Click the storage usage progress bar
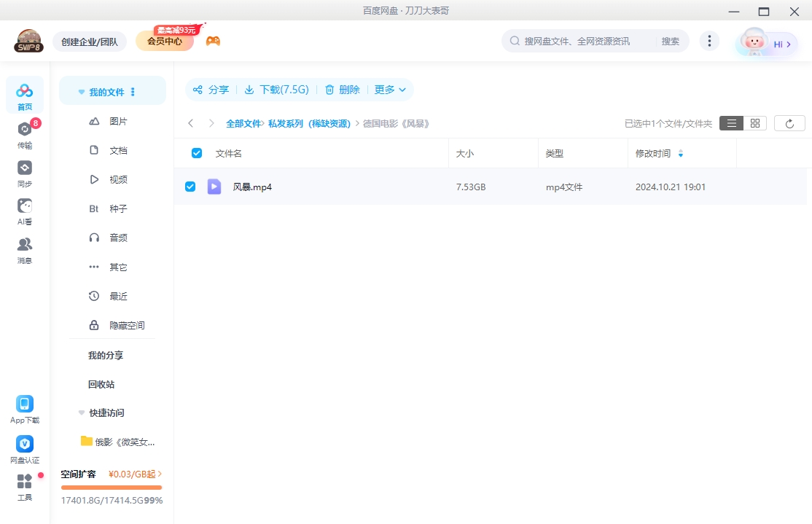 (x=112, y=488)
